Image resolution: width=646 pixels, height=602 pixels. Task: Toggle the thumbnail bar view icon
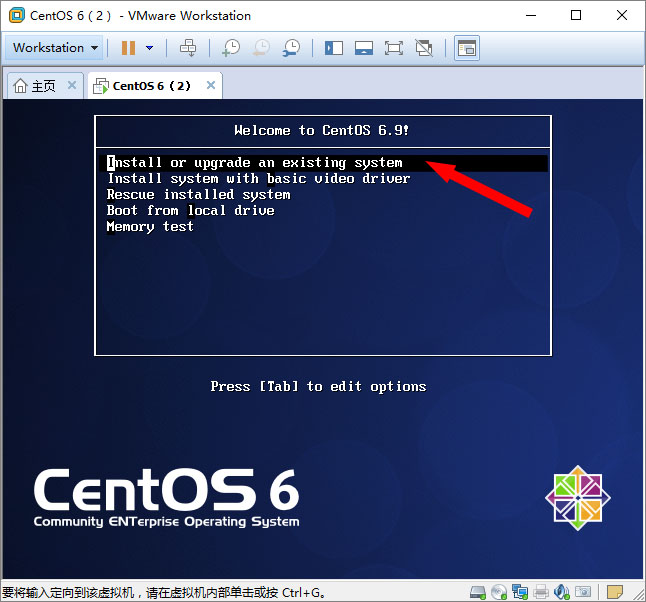pos(364,47)
